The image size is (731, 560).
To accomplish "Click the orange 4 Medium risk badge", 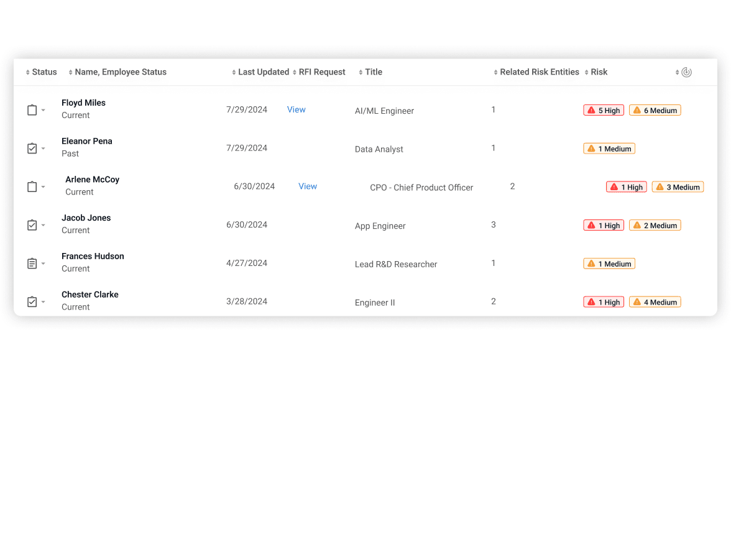I will pos(655,302).
